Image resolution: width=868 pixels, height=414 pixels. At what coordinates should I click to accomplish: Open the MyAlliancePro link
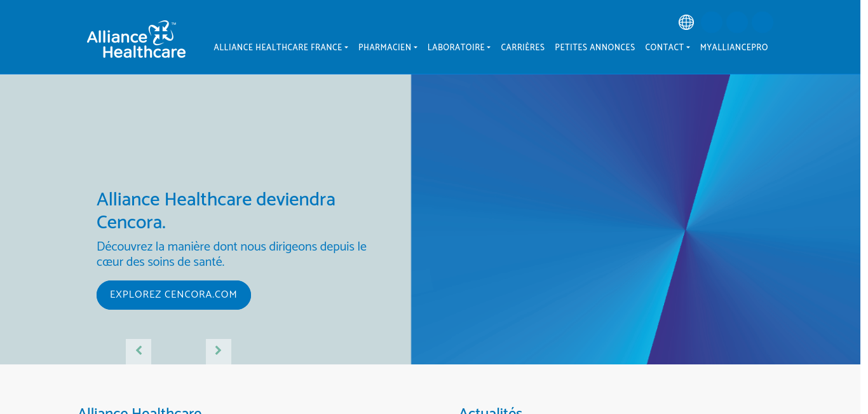[x=734, y=48]
